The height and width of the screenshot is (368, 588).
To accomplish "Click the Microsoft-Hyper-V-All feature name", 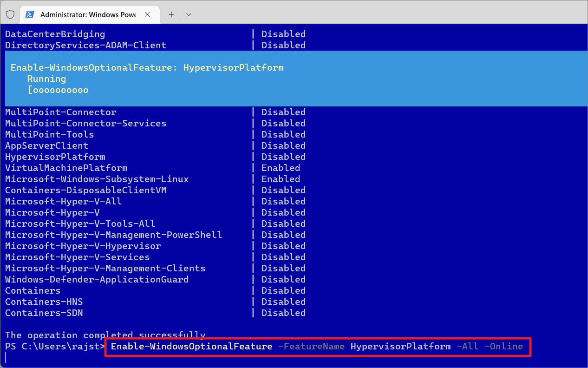I will (x=63, y=201).
